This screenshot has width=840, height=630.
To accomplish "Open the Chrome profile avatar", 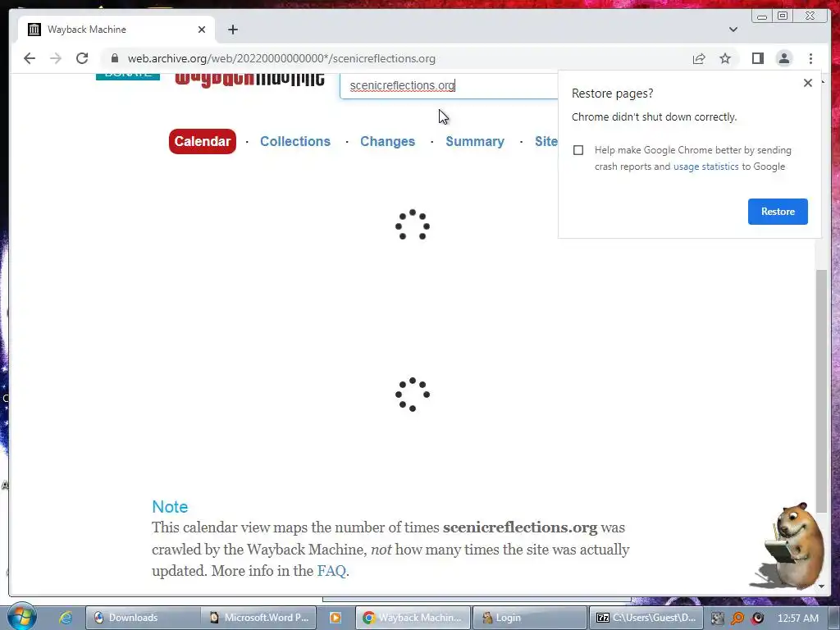I will point(783,58).
